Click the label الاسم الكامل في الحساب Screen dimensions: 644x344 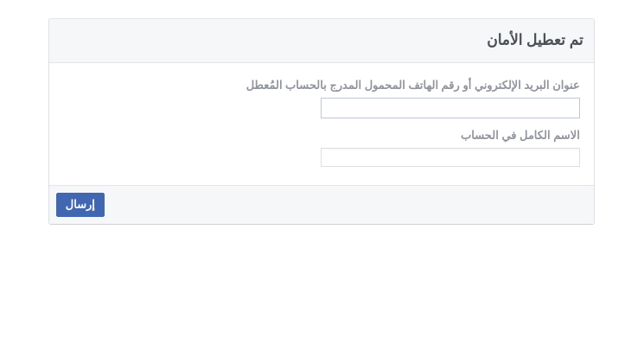(520, 135)
